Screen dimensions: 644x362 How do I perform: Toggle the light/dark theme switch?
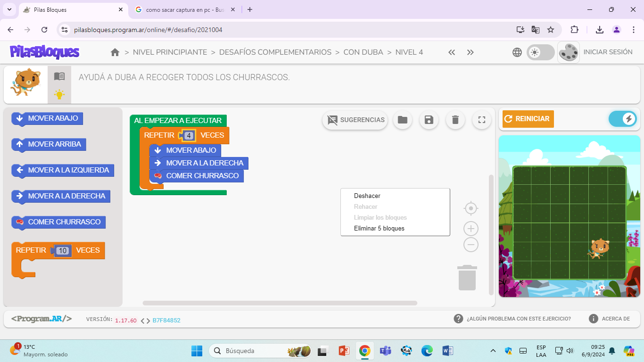point(540,52)
